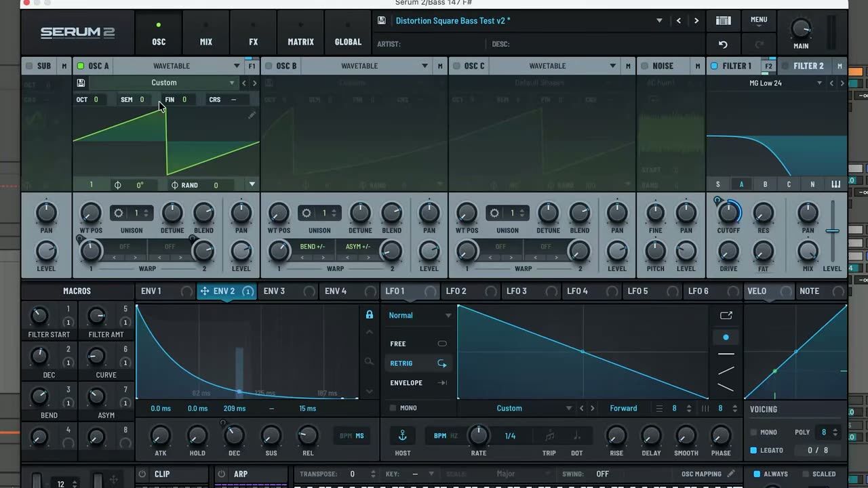The width and height of the screenshot is (868, 488).
Task: Uncheck the LEGATO voicing checkbox
Action: 753,450
